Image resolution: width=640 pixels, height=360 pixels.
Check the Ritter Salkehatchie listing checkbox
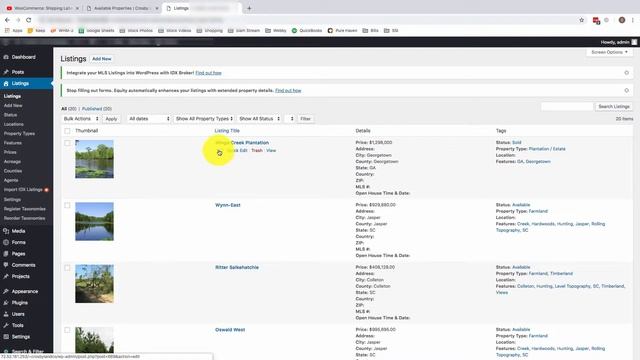click(x=67, y=268)
